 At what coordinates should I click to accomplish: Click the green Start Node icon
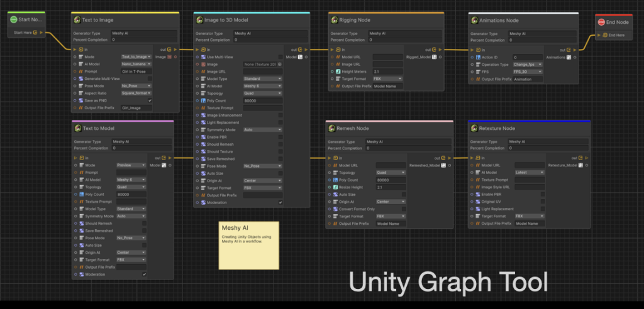(x=13, y=19)
